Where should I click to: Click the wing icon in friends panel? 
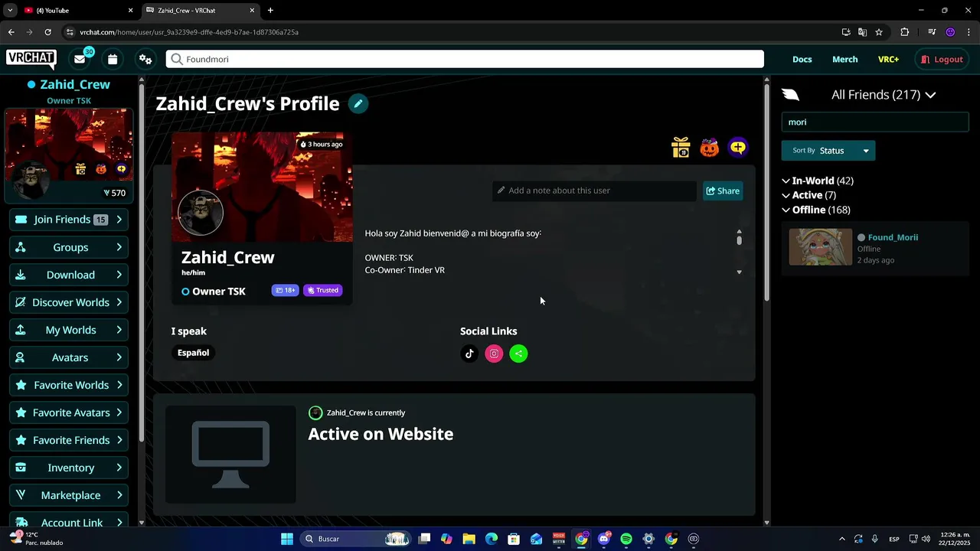(x=791, y=95)
